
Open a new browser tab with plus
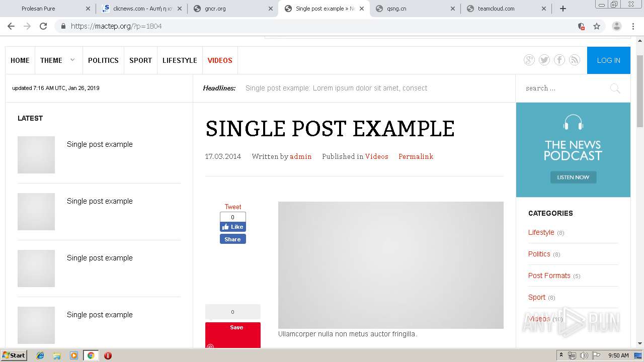563,9
